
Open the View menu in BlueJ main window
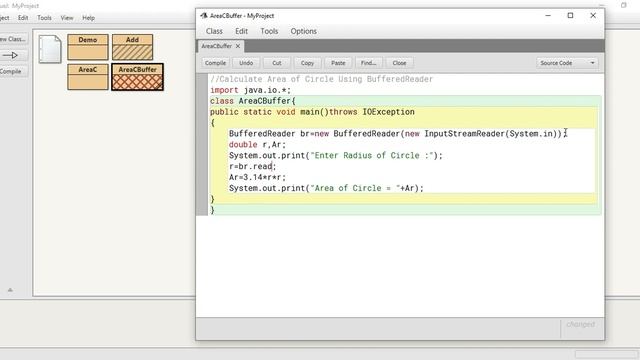[67, 18]
